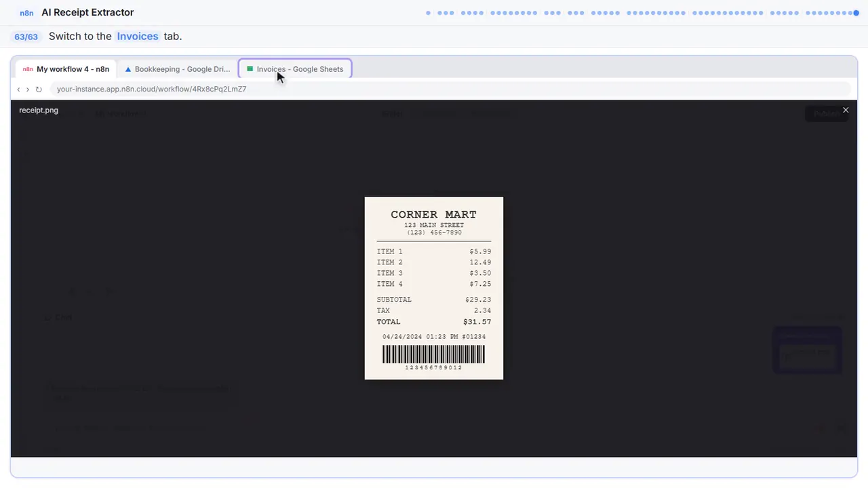This screenshot has width=868, height=488.
Task: Go forward using the browser forward arrow
Action: pyautogui.click(x=28, y=89)
